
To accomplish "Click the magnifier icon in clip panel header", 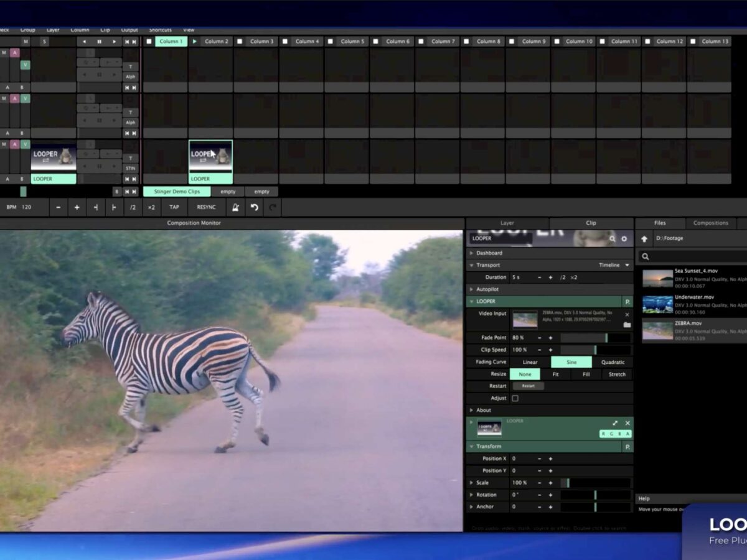I will [613, 239].
